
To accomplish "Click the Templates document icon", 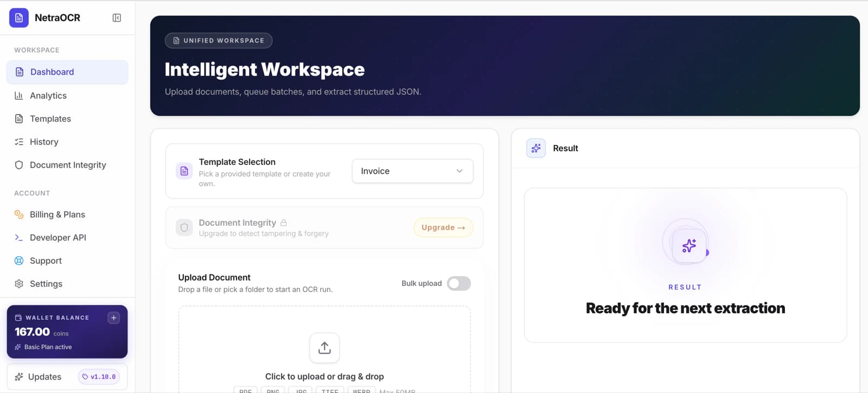I will pos(19,119).
